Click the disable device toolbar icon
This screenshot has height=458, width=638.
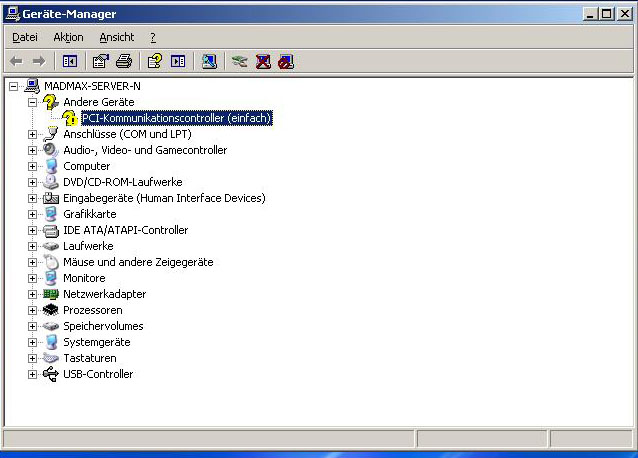point(286,61)
